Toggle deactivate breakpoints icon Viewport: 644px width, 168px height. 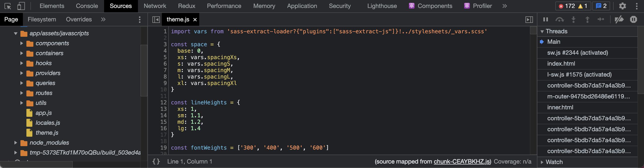619,19
